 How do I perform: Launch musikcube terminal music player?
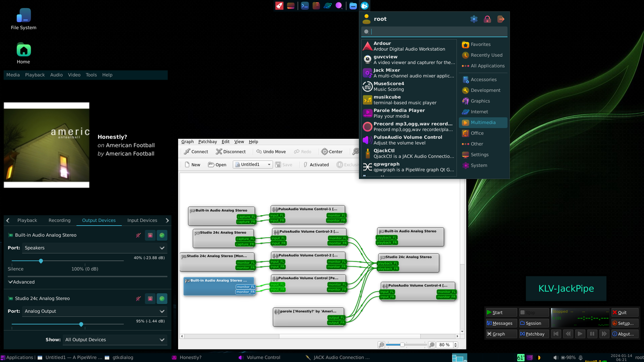[409, 100]
